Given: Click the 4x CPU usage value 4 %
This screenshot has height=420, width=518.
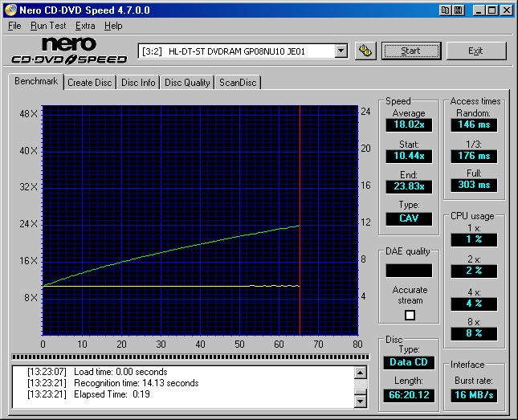Looking at the screenshot, I should (474, 304).
